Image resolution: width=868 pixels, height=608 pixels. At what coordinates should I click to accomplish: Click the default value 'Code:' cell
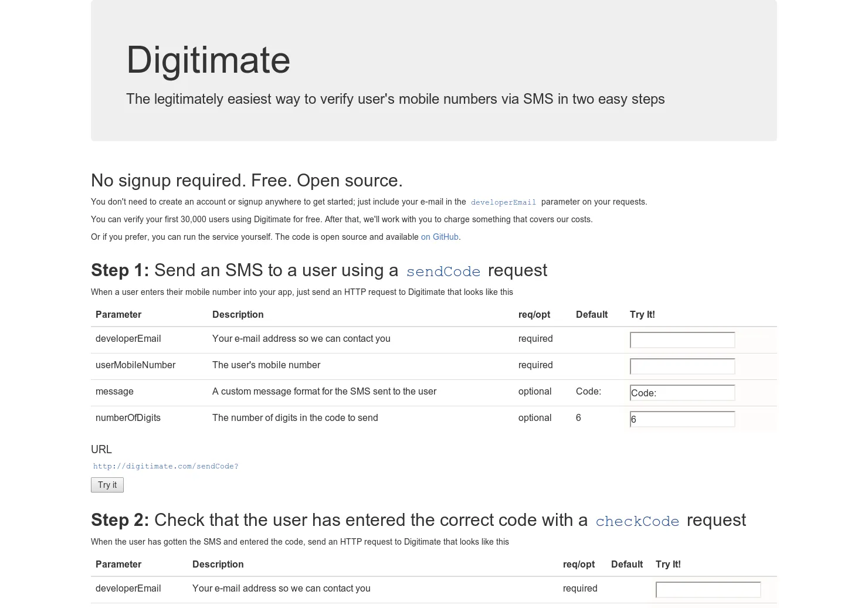point(588,392)
